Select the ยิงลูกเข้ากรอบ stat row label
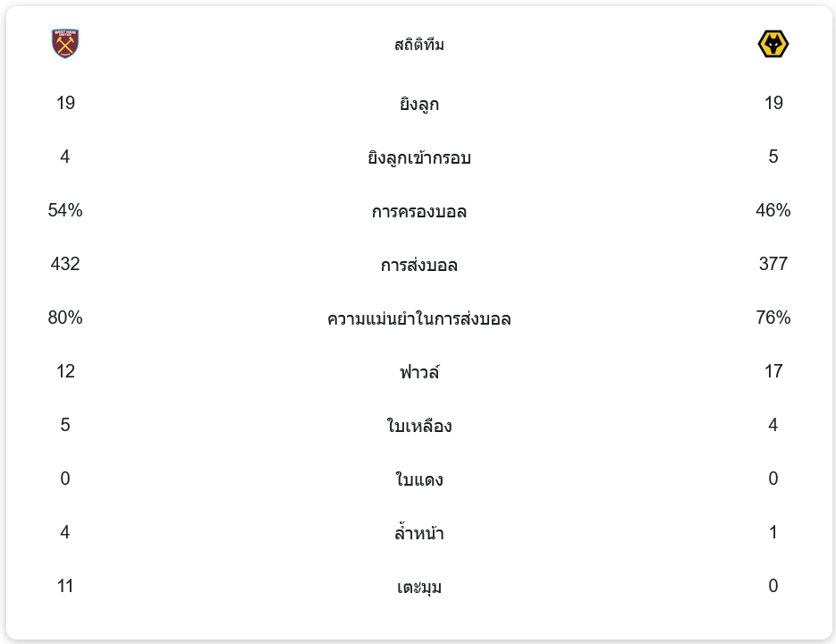This screenshot has height=644, width=836. click(418, 158)
